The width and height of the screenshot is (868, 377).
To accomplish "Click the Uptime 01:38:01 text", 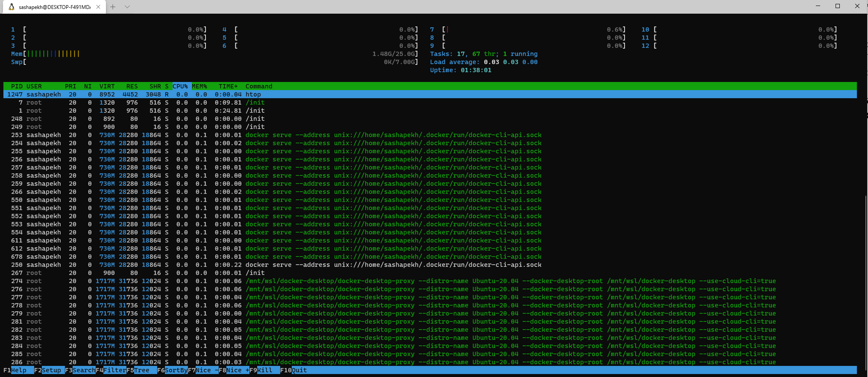I will 460,70.
